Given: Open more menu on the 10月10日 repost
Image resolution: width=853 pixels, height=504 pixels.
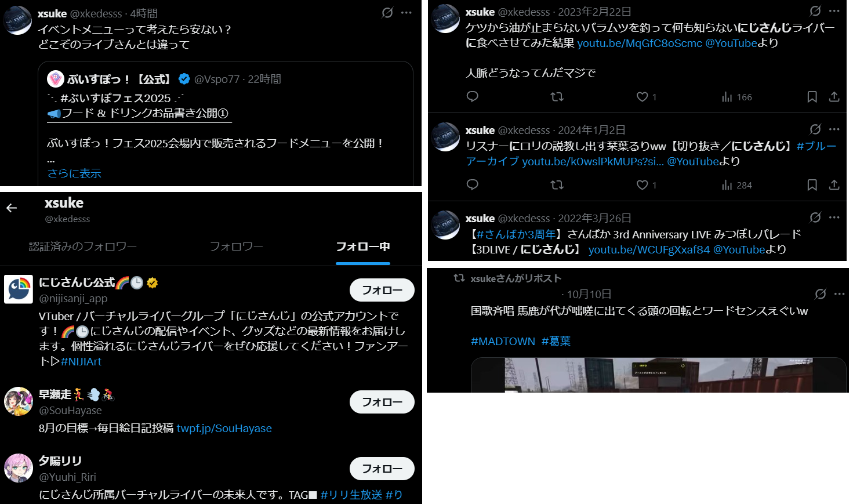Looking at the screenshot, I should point(839,294).
